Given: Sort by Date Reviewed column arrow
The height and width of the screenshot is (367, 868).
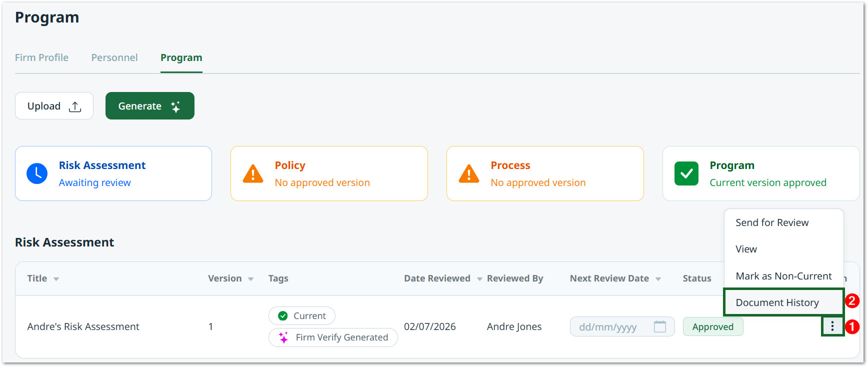Looking at the screenshot, I should point(479,279).
